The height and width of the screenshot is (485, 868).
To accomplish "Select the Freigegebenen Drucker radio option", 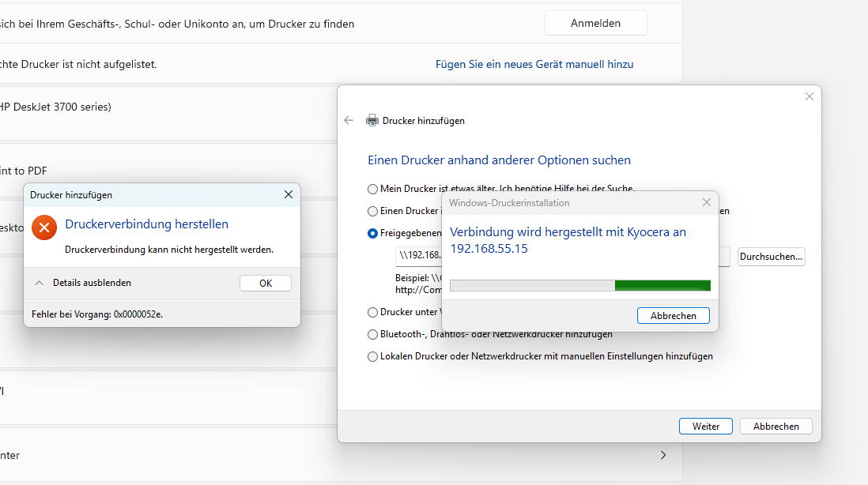I will 372,233.
